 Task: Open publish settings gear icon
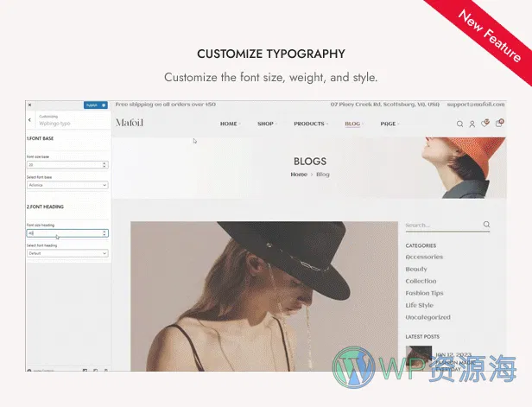[x=104, y=105]
